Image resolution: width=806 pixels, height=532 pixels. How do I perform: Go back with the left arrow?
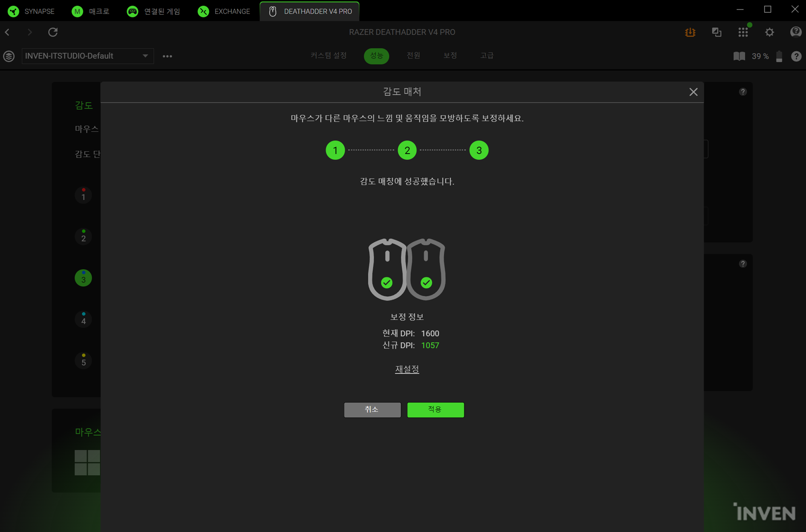(x=7, y=32)
